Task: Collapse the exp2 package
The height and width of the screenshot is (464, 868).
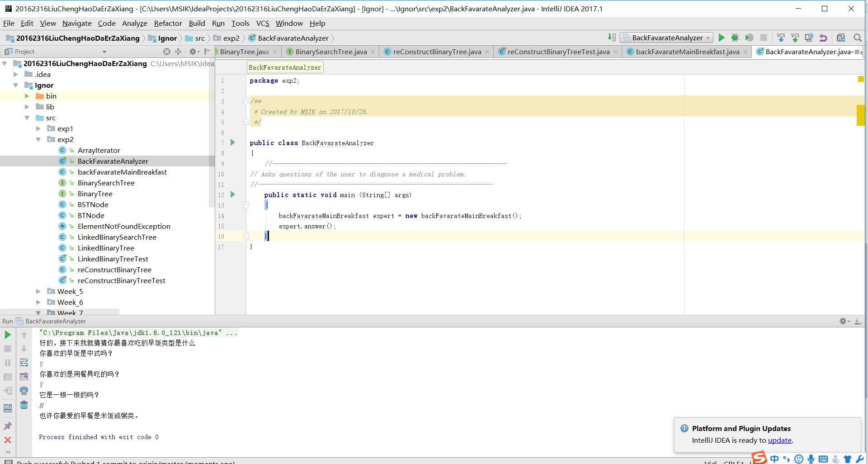Action: (x=38, y=139)
